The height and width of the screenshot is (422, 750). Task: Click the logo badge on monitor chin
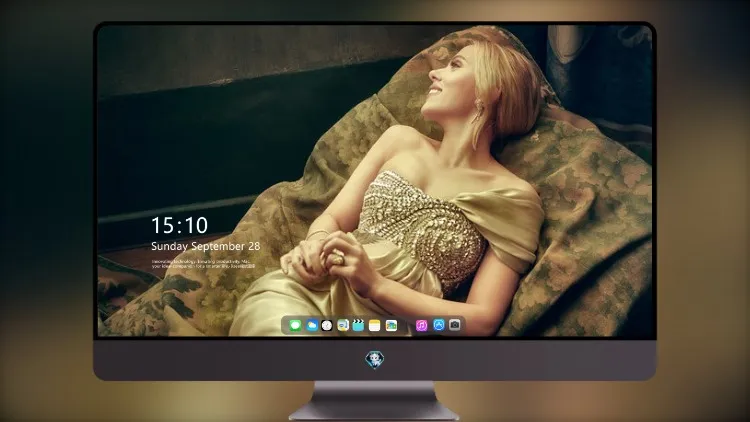tap(375, 359)
